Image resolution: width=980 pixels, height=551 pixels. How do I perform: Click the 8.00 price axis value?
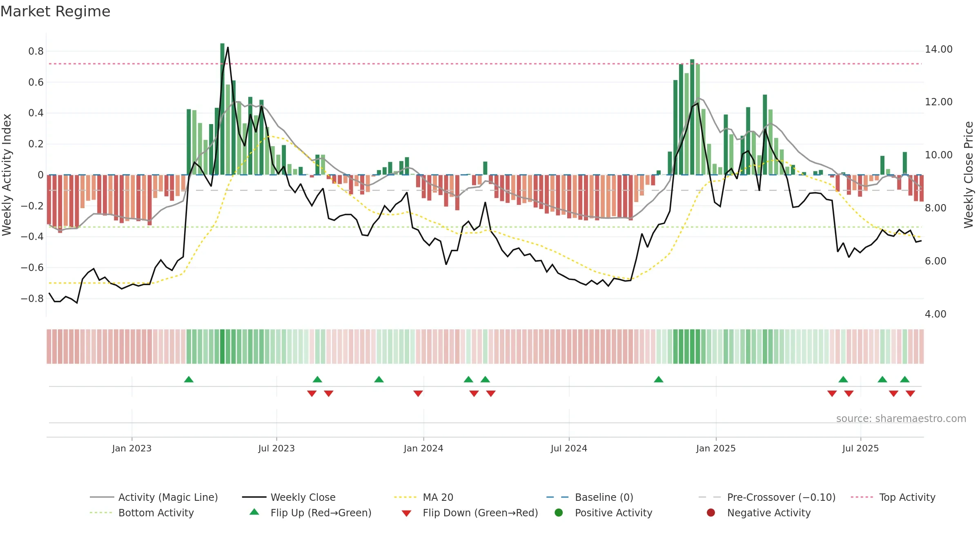click(935, 208)
